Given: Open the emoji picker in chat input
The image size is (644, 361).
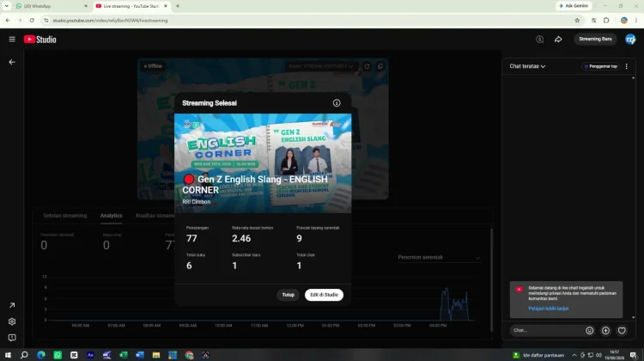Looking at the screenshot, I should pyautogui.click(x=589, y=330).
